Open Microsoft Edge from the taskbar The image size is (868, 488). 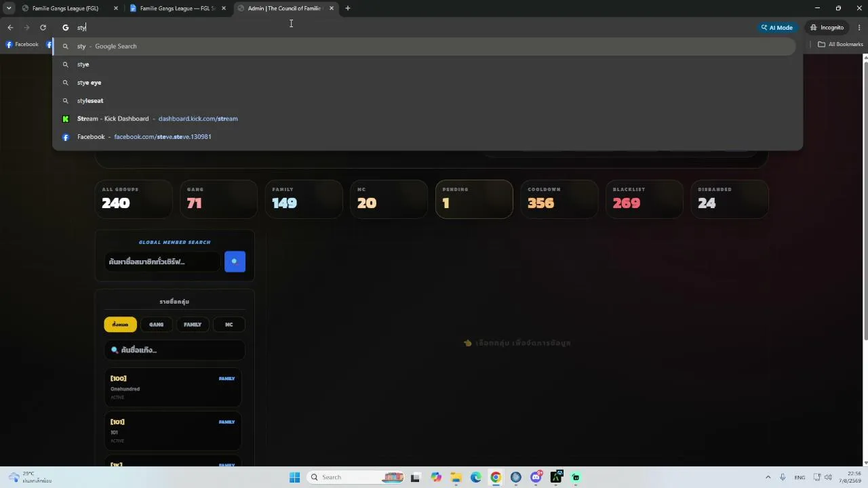coord(476,477)
